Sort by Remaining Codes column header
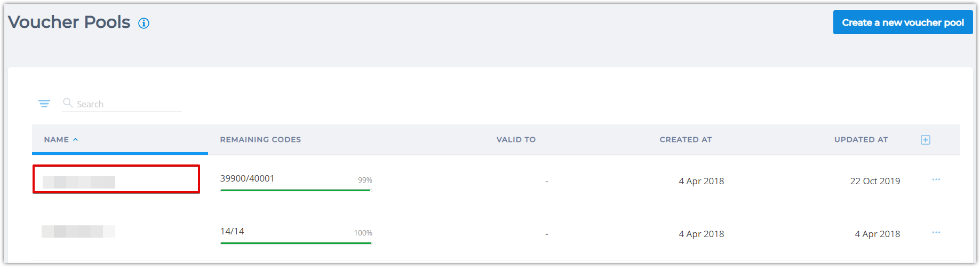 [x=260, y=139]
